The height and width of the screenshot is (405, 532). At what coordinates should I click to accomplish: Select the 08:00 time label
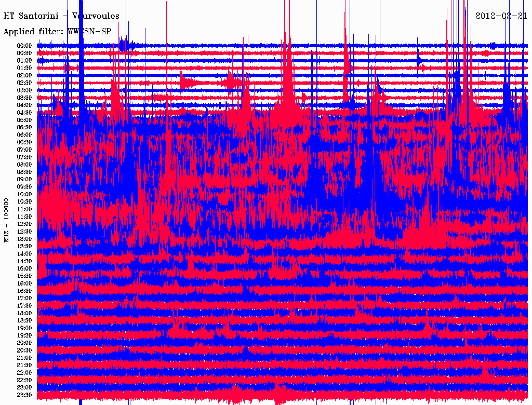[x=24, y=165]
